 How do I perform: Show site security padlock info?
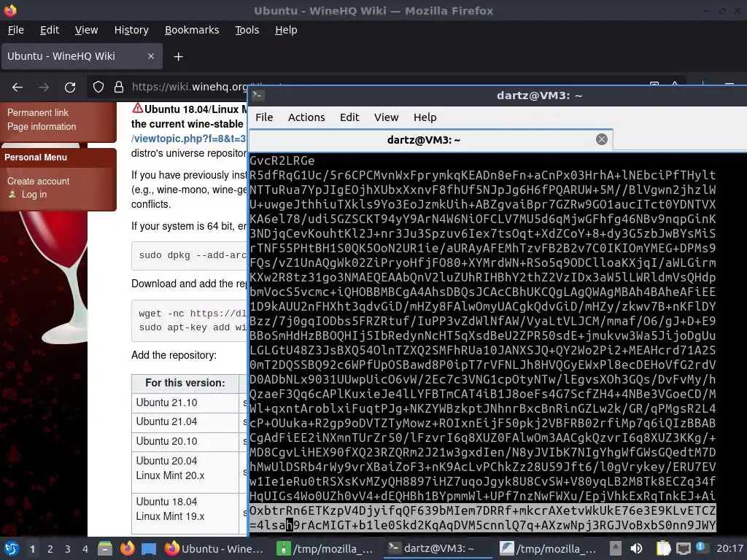click(x=119, y=87)
